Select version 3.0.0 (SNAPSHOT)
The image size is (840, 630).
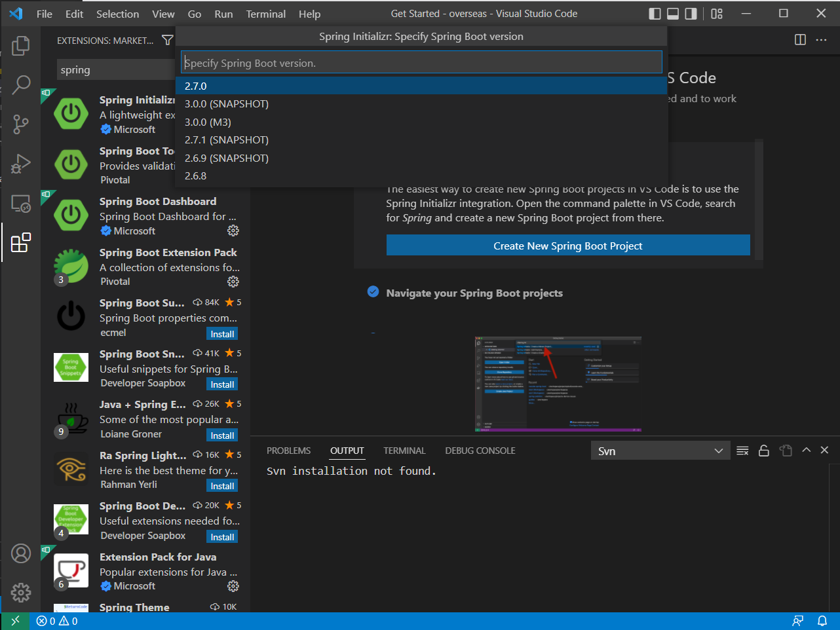(421, 104)
